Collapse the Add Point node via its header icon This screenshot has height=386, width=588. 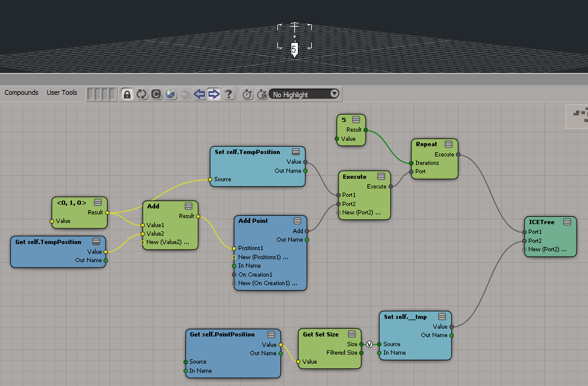click(297, 221)
